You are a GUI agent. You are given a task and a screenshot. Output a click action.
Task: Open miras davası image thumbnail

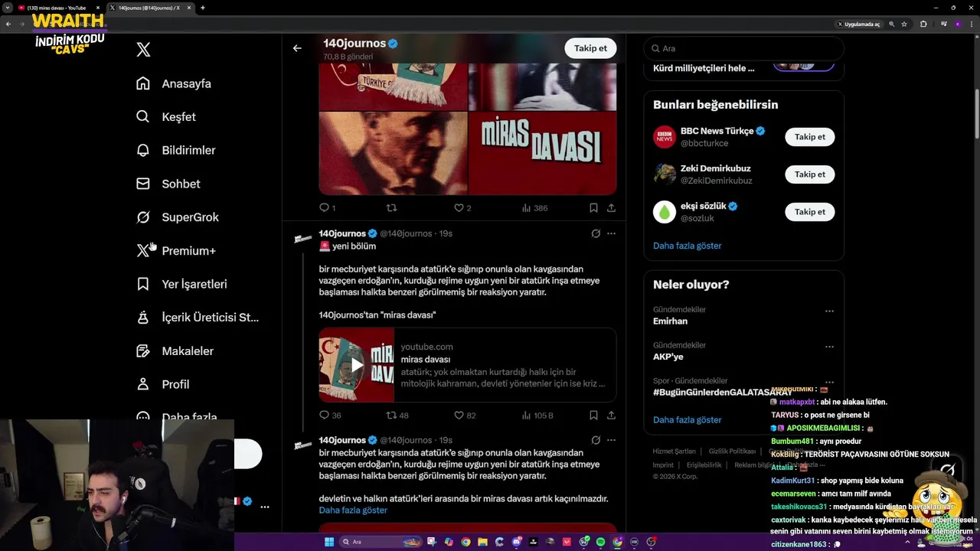click(x=542, y=154)
